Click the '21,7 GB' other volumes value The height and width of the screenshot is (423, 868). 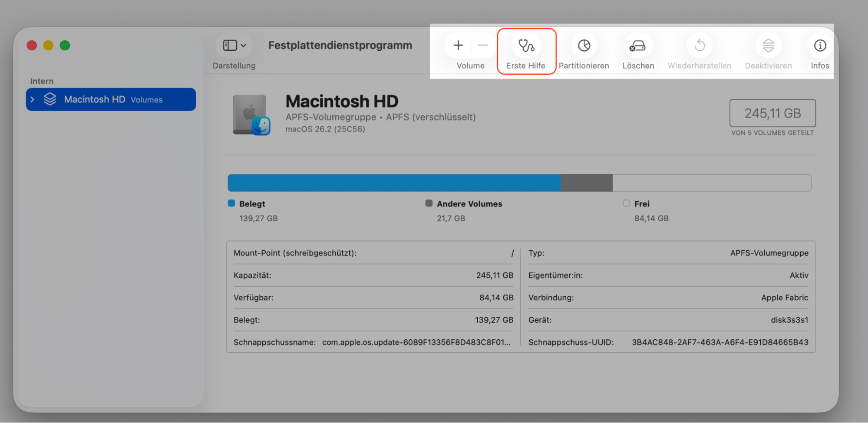451,218
